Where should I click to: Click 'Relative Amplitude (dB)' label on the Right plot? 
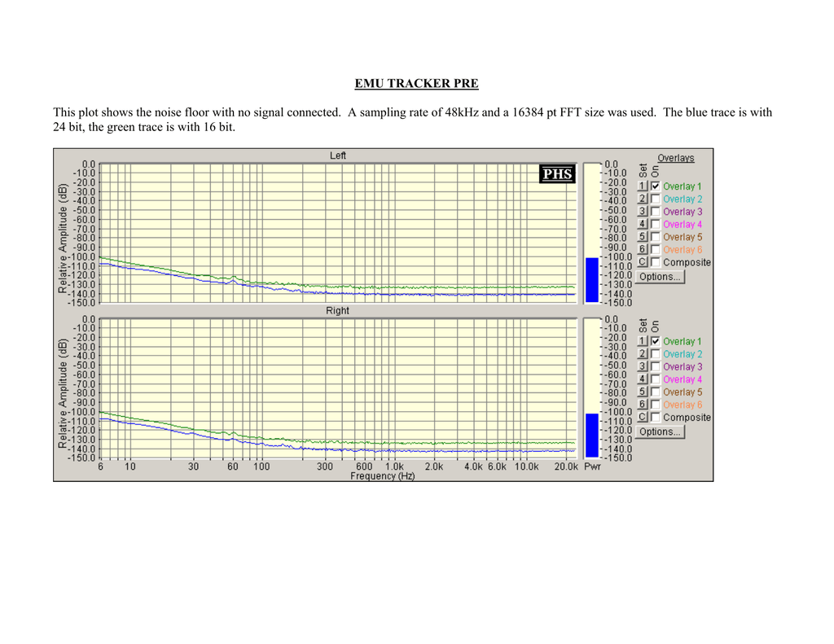click(63, 393)
